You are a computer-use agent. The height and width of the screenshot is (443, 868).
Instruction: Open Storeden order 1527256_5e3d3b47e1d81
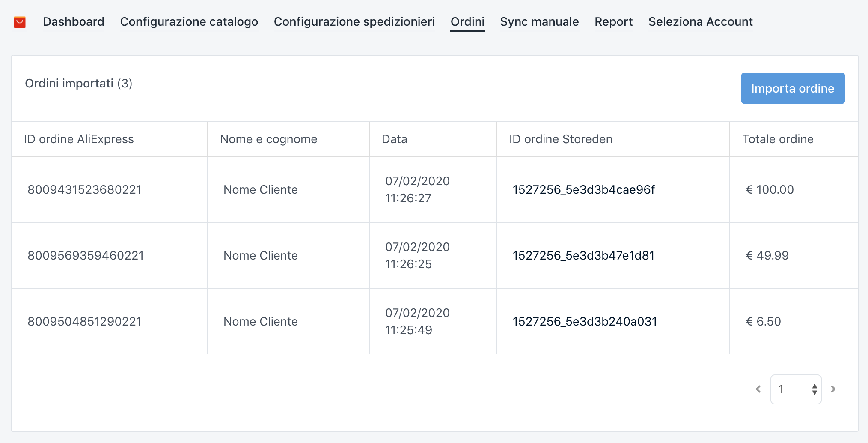(x=583, y=255)
